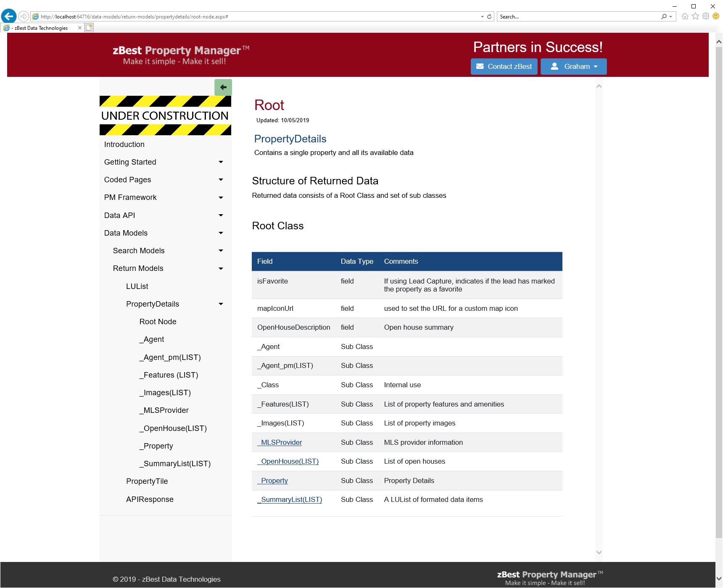The image size is (723, 588).
Task: Expand the Coded Pages section
Action: [x=221, y=180]
